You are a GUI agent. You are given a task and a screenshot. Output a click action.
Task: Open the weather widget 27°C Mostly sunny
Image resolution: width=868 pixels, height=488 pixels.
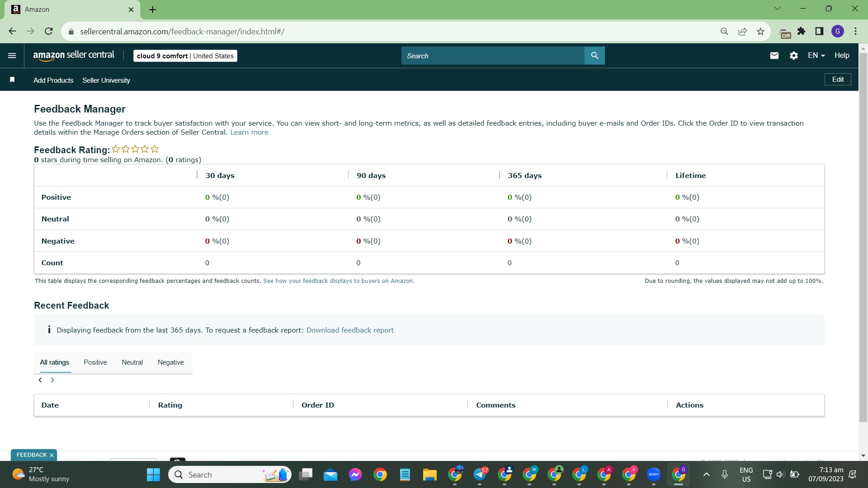(41, 474)
